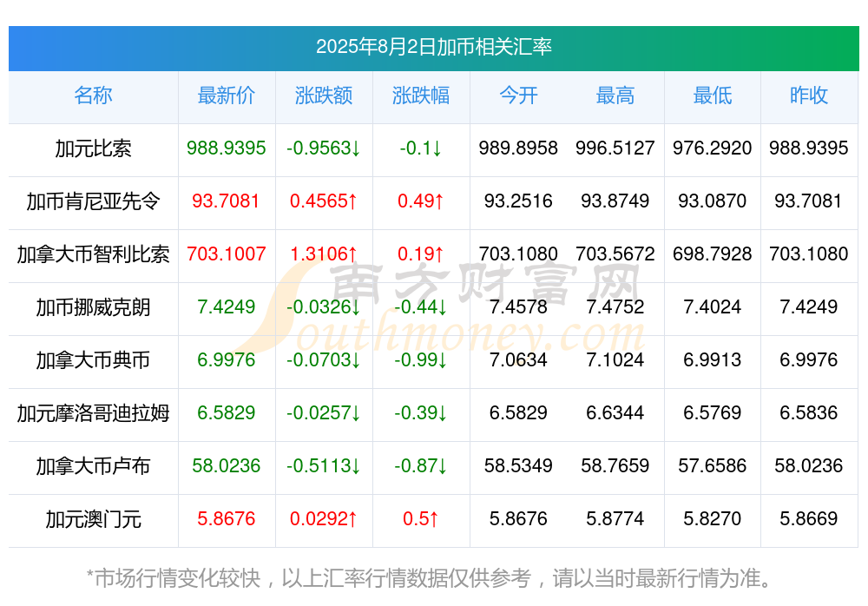Image resolution: width=868 pixels, height=606 pixels.
Task: Click the red latest price 5.8676
Action: [227, 519]
